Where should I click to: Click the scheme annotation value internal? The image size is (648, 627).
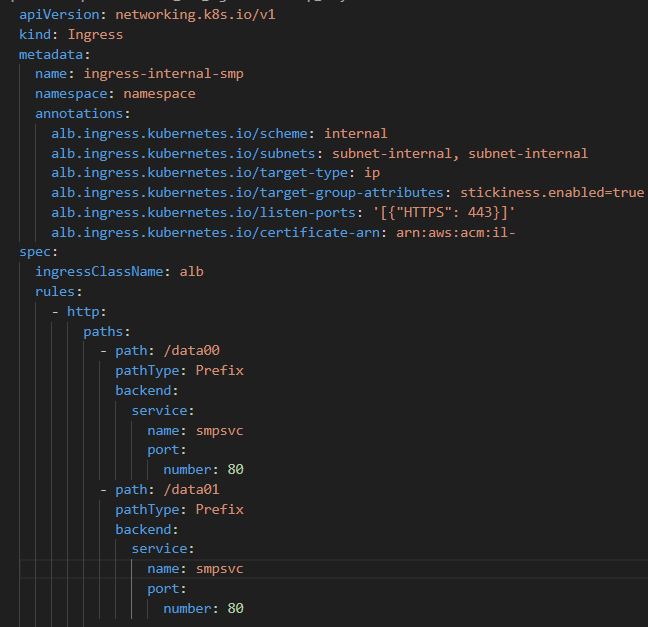pos(355,134)
